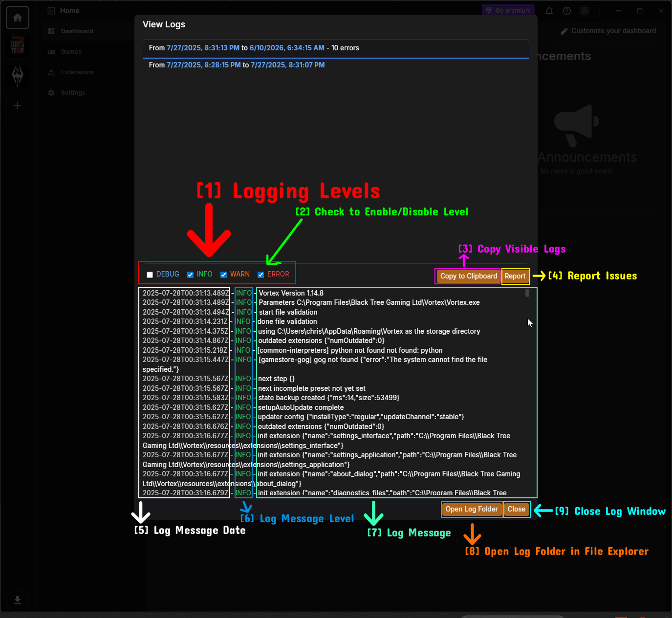Close the View Logs dialog
The height and width of the screenshot is (618, 672).
[x=517, y=510]
